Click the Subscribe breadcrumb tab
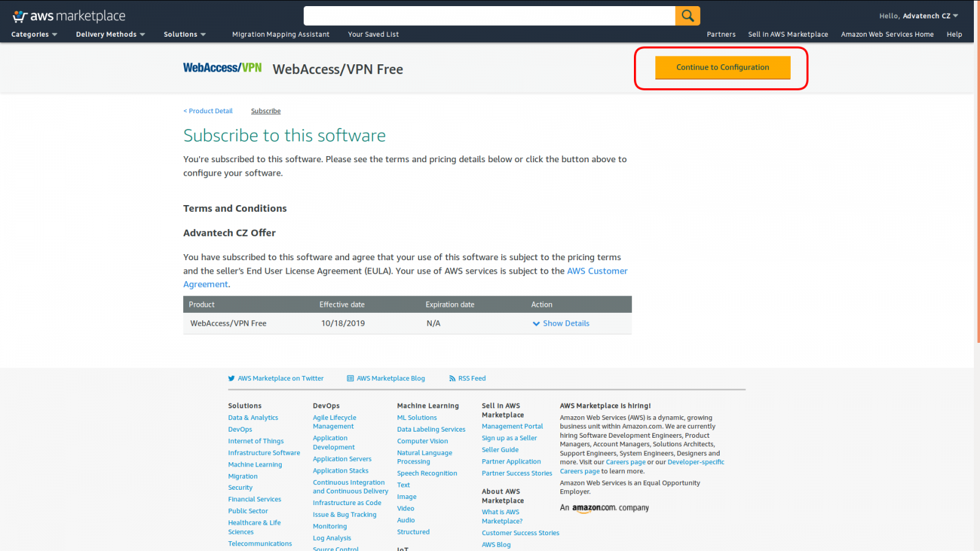This screenshot has height=551, width=980. tap(266, 111)
